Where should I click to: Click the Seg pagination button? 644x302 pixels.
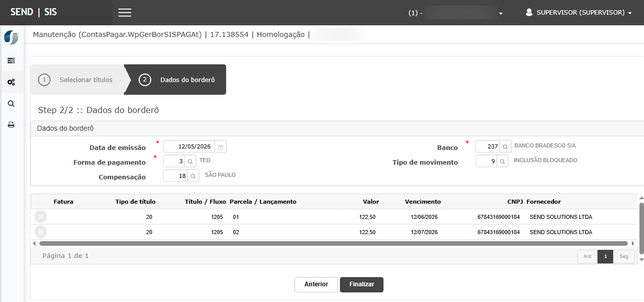pos(624,256)
